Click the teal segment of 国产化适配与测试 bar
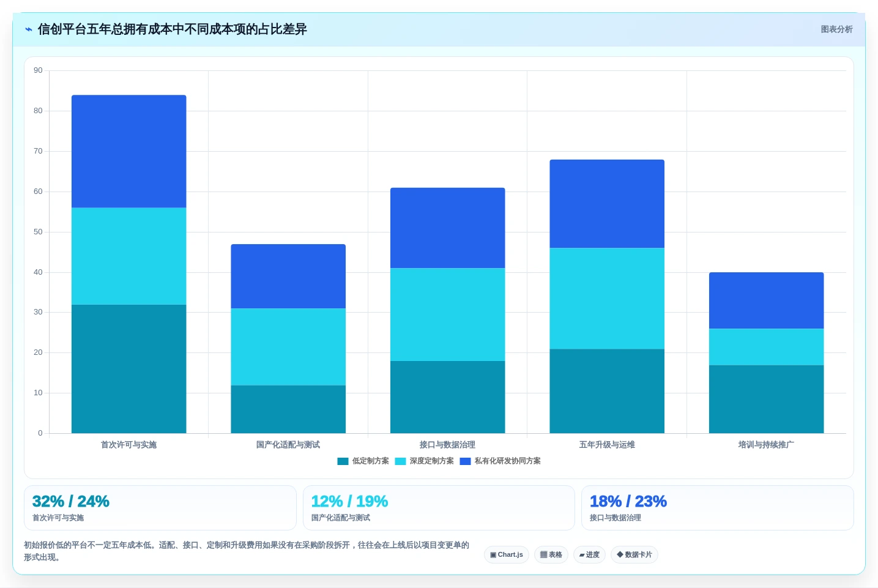Screen dimensions: 878x588 click(x=288, y=409)
